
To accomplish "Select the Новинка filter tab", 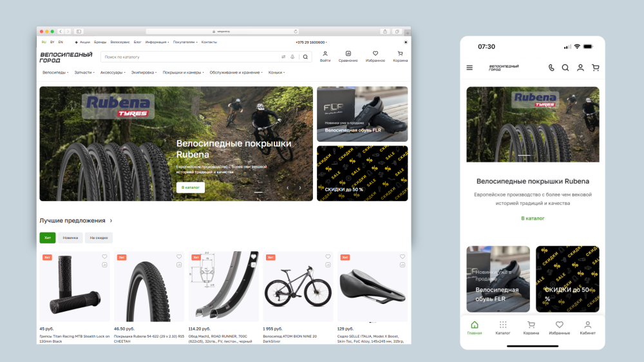I will point(70,238).
